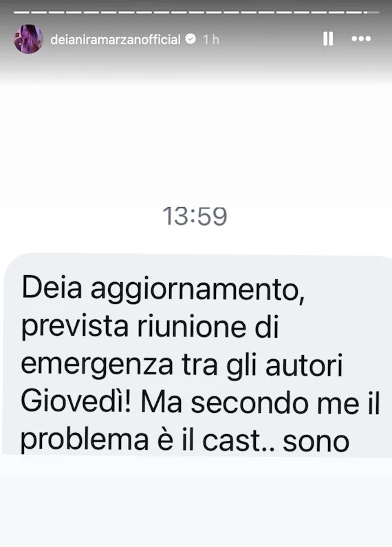Click the "prevista riunione di" text line
Viewport: 392px width, 547px height.
point(150,327)
